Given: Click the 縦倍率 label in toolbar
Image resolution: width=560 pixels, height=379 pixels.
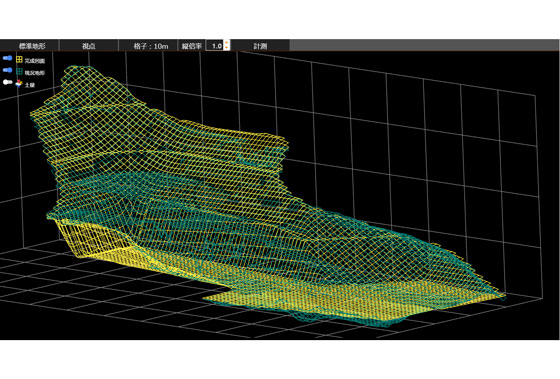Looking at the screenshot, I should point(192,46).
